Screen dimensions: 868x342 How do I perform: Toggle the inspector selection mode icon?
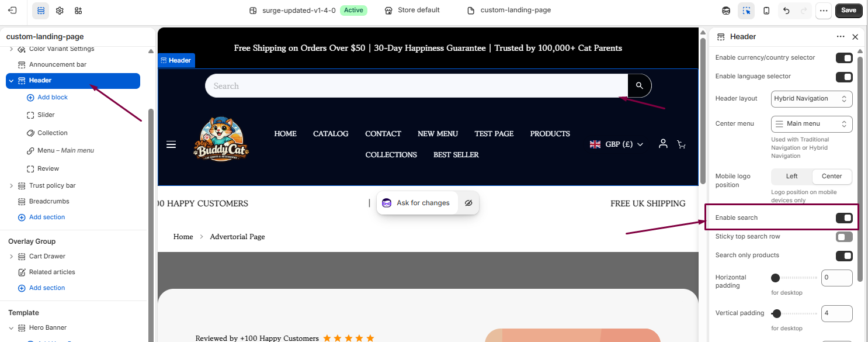pyautogui.click(x=746, y=11)
